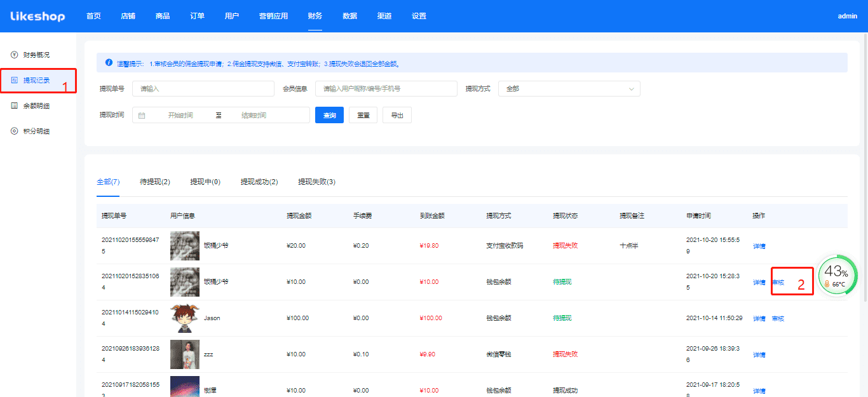Open the 订单 top menu

point(197,16)
